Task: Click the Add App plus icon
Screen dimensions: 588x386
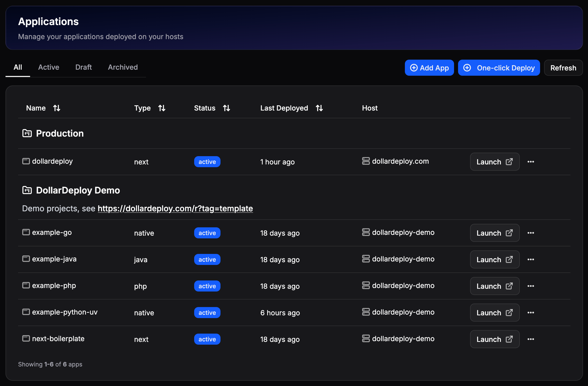Action: 414,68
